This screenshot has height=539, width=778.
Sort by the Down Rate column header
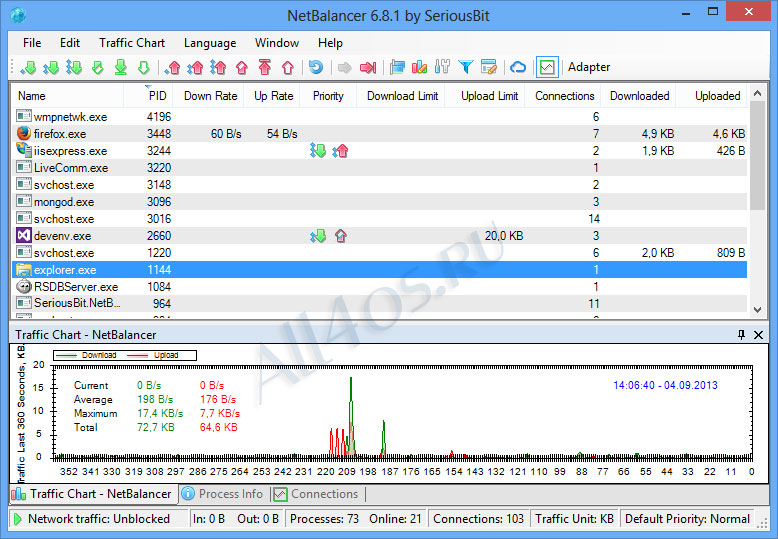209,96
